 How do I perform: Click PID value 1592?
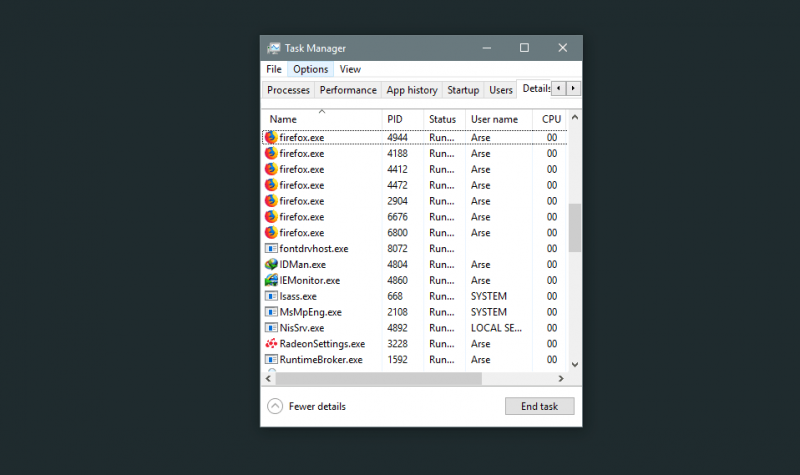397,359
